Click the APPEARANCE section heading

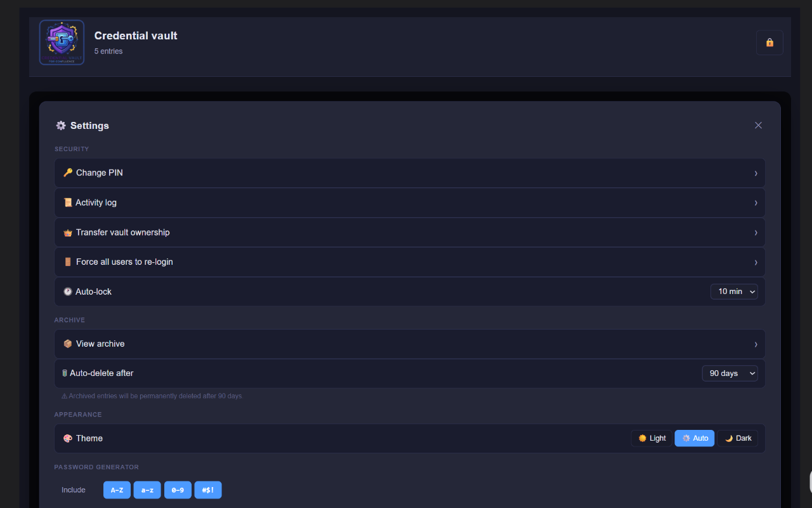coord(78,415)
